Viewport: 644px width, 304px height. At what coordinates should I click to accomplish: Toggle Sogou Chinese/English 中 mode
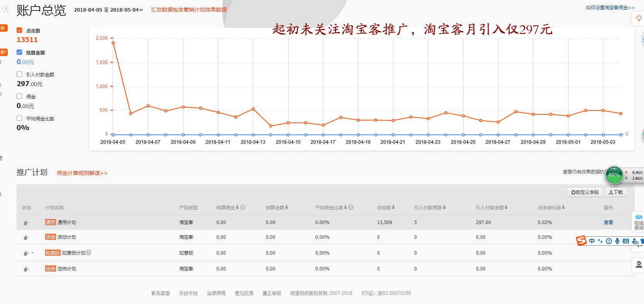pyautogui.click(x=592, y=241)
